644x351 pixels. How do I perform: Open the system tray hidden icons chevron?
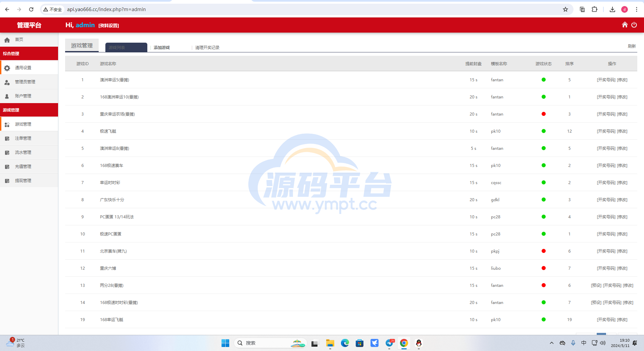(x=551, y=343)
